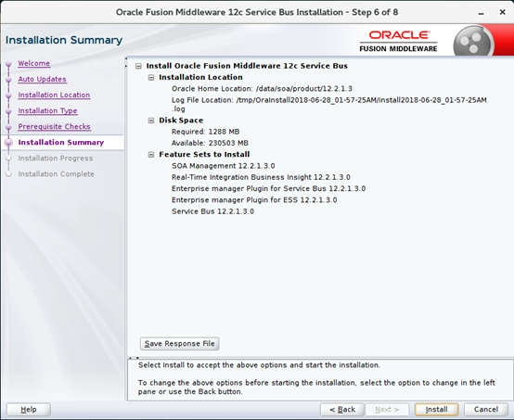
Task: Click the Feature Sets to Install heading
Action: point(204,154)
